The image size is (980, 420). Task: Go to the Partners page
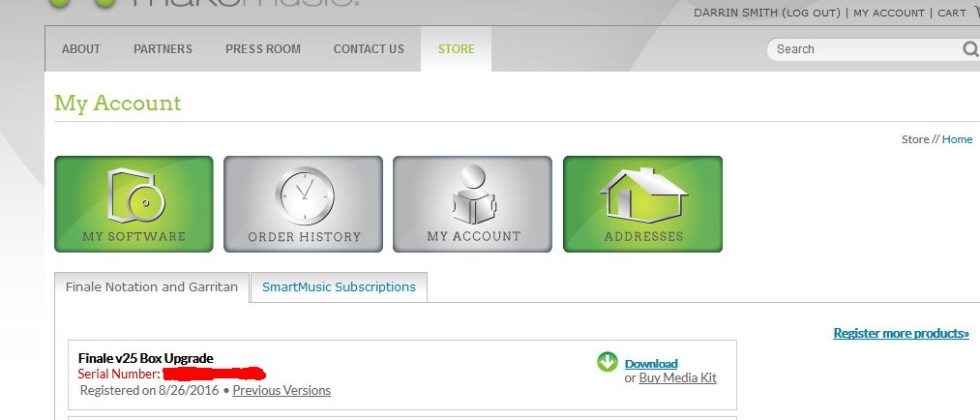[163, 49]
